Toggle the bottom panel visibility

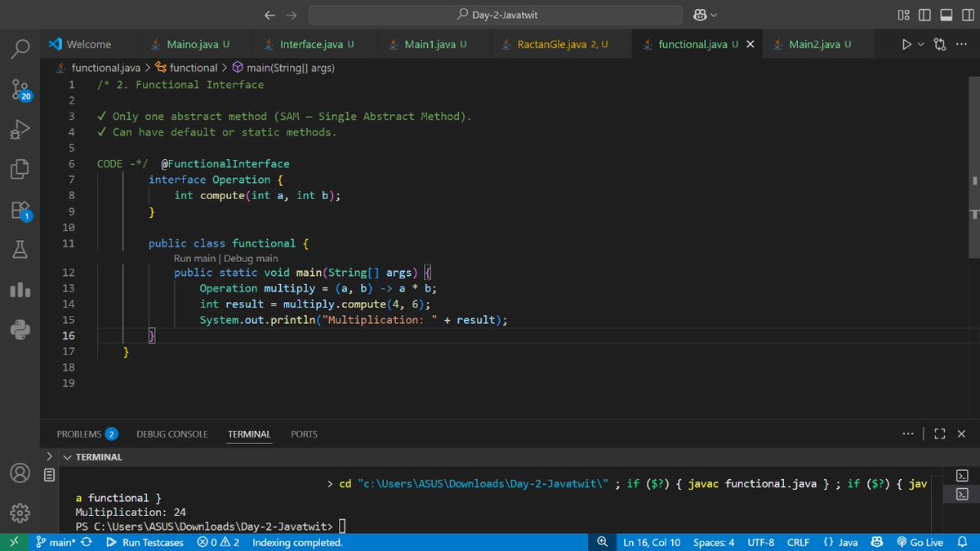tap(946, 15)
